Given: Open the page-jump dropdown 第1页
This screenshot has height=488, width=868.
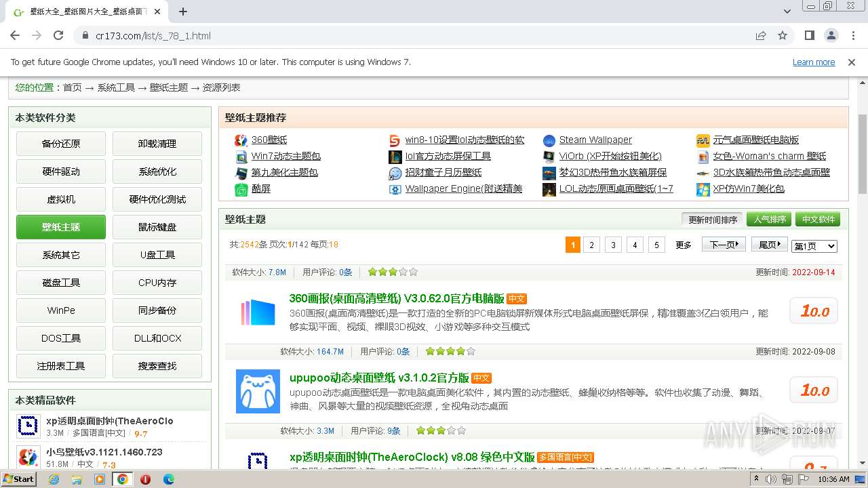Looking at the screenshot, I should coord(814,246).
